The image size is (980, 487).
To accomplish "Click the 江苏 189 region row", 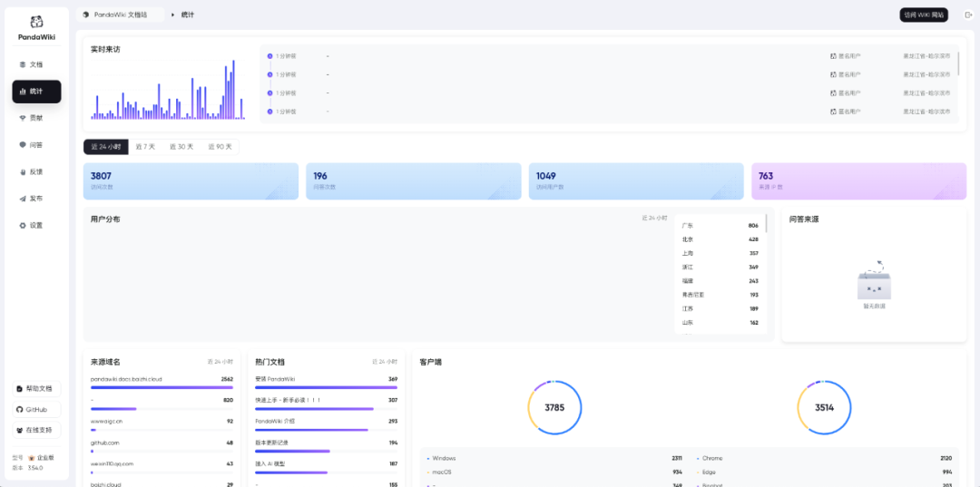I will coord(720,308).
